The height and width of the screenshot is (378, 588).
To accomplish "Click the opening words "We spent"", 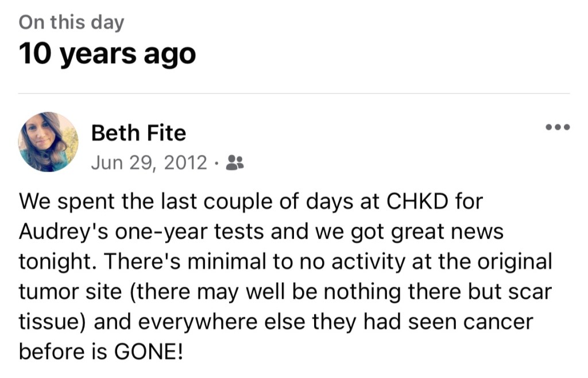I will pyautogui.click(x=61, y=202).
